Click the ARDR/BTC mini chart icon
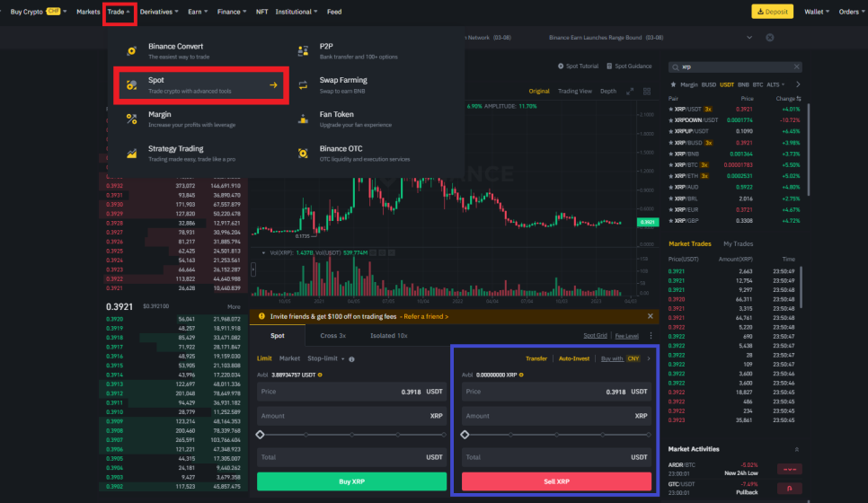Viewport: 868px width, 503px height. pyautogui.click(x=790, y=469)
